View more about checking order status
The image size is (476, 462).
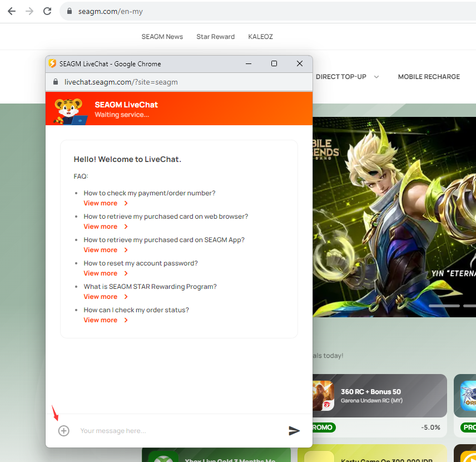coord(101,320)
